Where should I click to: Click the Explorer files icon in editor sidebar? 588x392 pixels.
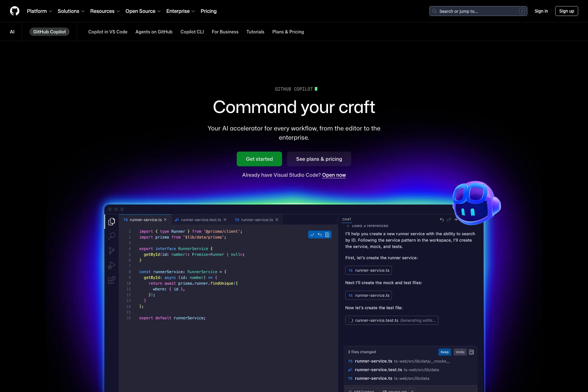[x=112, y=221]
